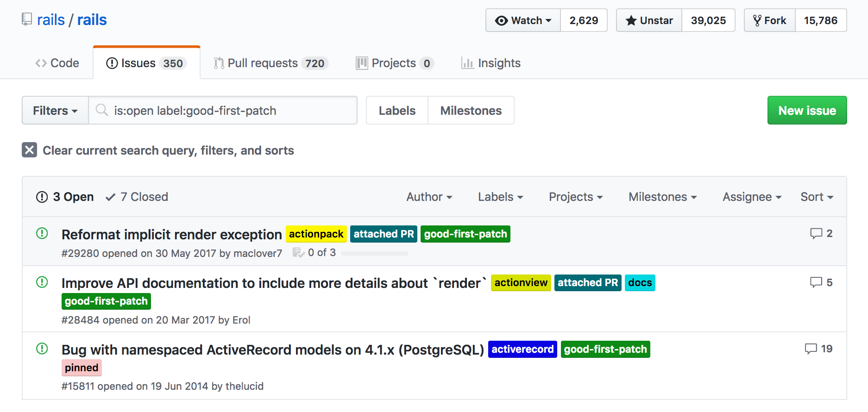Open the forks count 15,786
Image resolution: width=868 pixels, height=412 pixels.
tap(821, 20)
